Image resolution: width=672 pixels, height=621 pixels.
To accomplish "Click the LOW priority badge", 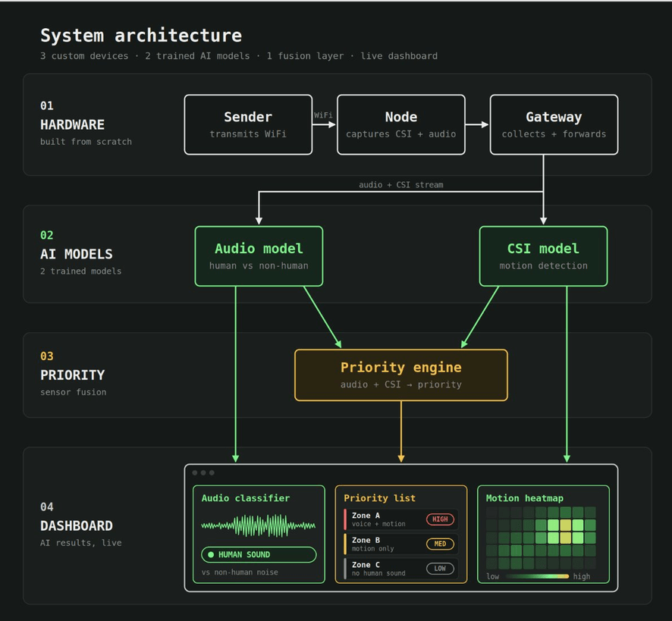I will 440,569.
